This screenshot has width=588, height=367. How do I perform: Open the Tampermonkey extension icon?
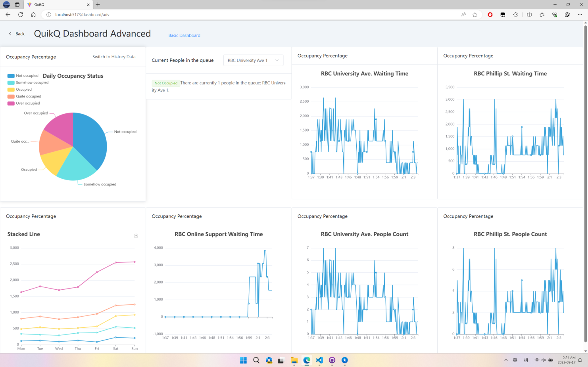tap(503, 15)
